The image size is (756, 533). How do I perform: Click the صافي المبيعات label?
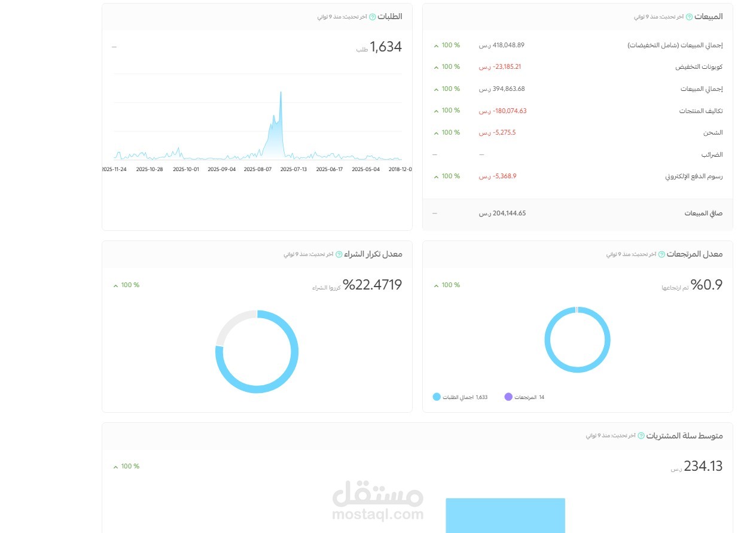704,214
